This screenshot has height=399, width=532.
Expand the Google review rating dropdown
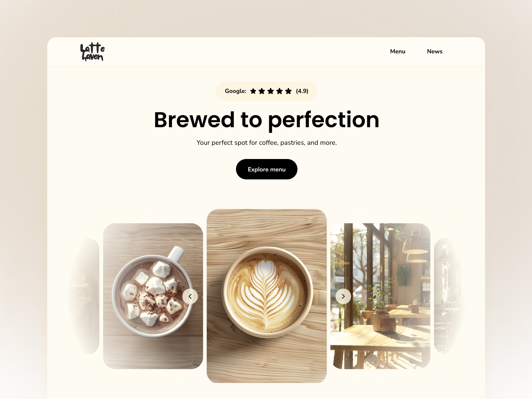tap(266, 91)
